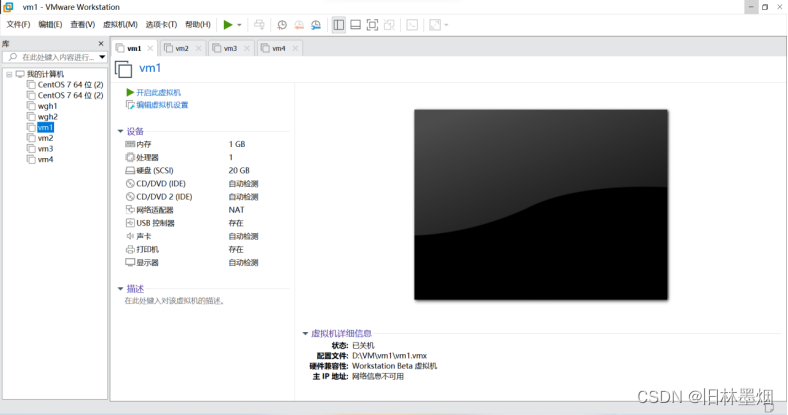Viewport: 788px width, 415px height.
Task: Collapse the 我的计算机 tree node
Action: pos(9,74)
